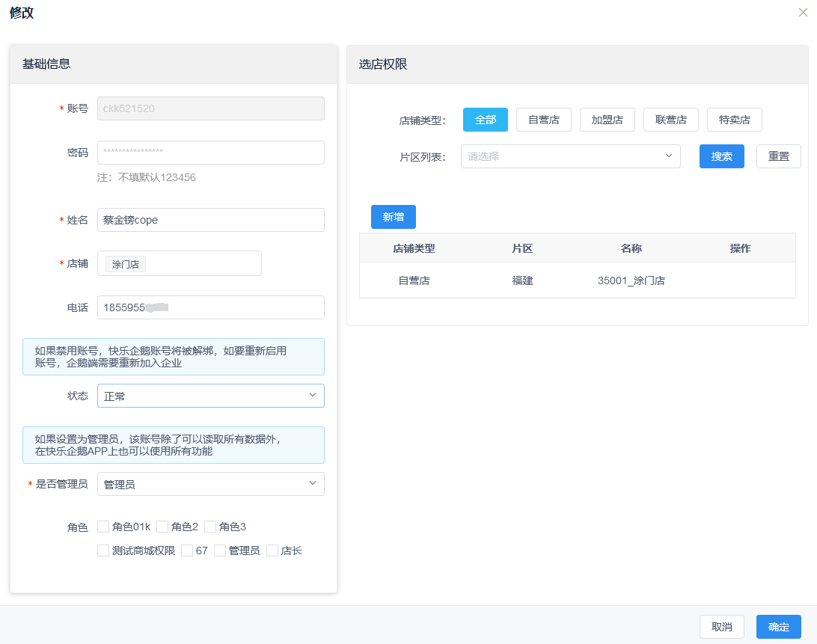Click the 搜索 button
The image size is (817, 644).
point(721,156)
